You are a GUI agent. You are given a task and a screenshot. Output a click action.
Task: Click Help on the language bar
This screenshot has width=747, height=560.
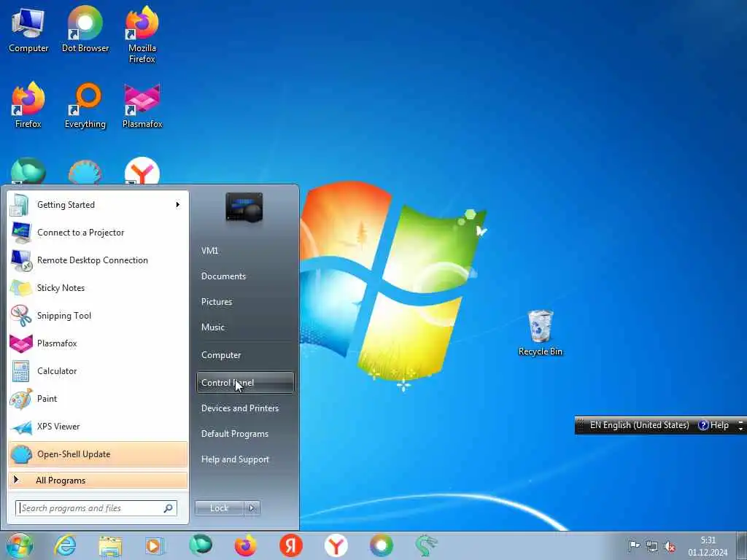pos(713,425)
